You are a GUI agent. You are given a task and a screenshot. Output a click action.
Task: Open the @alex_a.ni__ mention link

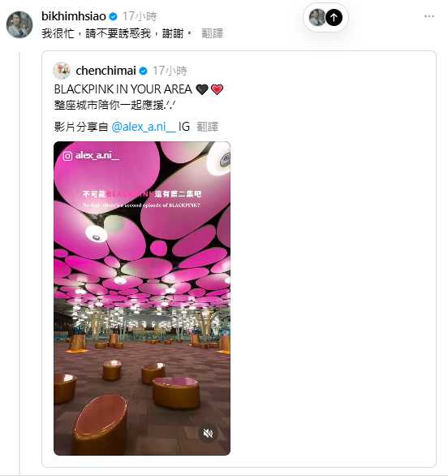tap(144, 127)
